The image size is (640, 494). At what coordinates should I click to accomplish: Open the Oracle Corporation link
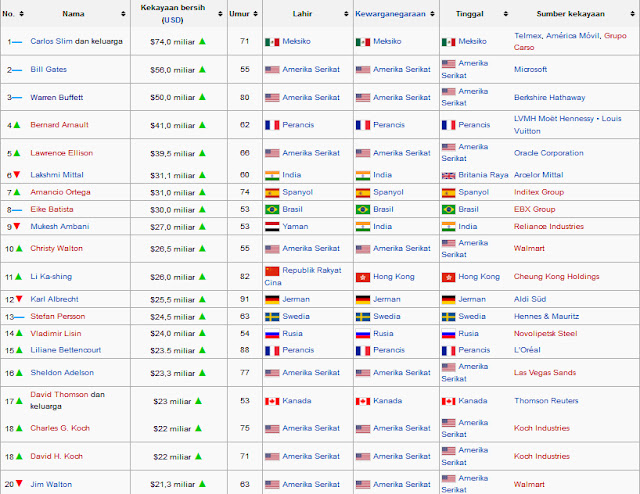[549, 153]
